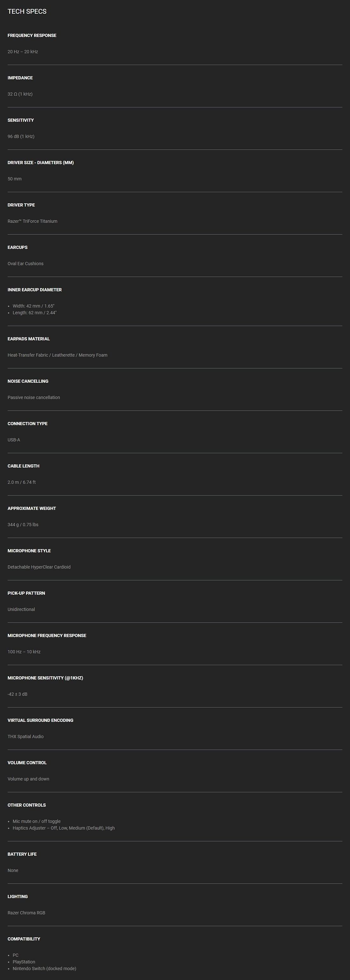Click the 344 g weight value

pos(23,525)
